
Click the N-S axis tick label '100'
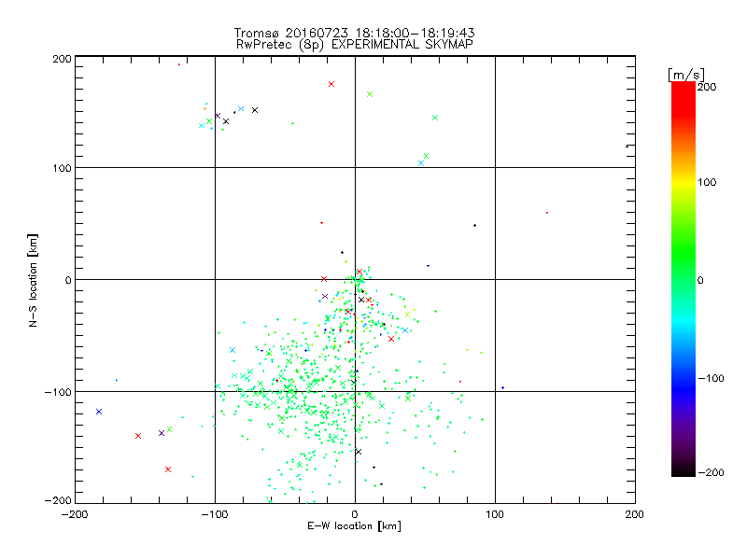pos(62,169)
